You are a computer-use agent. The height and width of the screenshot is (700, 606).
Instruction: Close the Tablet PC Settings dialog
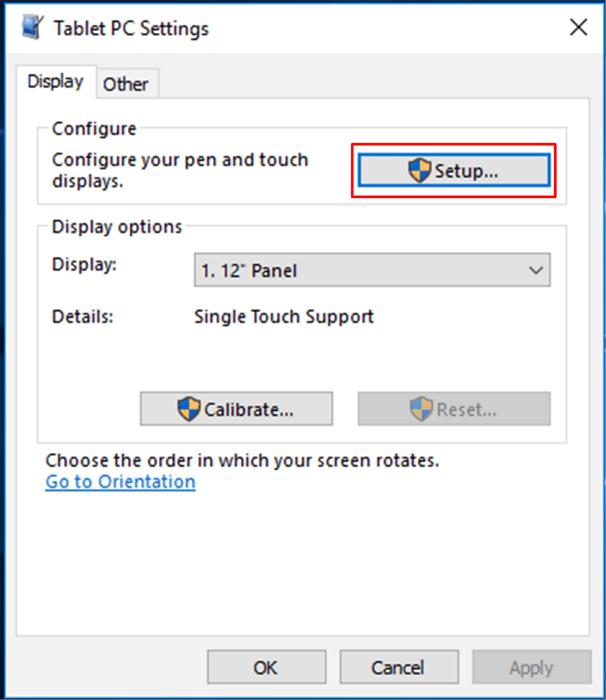[x=578, y=27]
